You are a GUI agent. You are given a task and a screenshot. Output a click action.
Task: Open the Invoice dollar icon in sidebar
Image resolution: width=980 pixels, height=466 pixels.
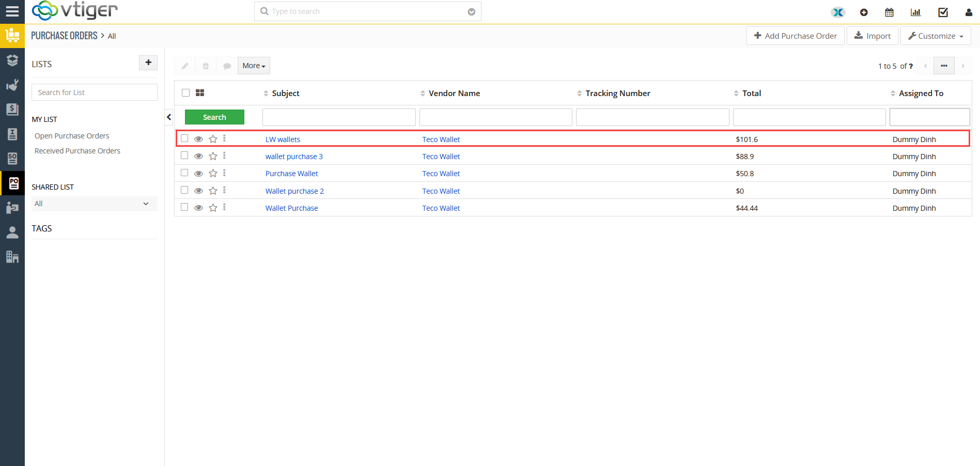(12, 110)
